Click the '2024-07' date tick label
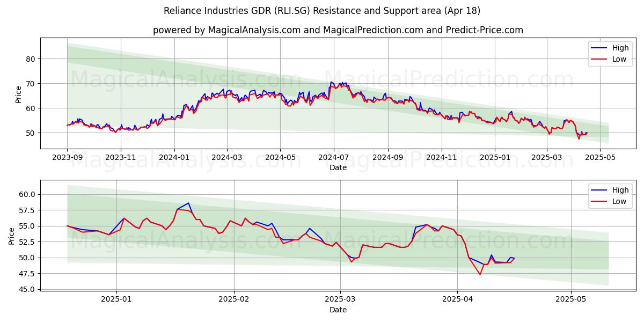Screen dimensions: 644x322 pyautogui.click(x=333, y=159)
